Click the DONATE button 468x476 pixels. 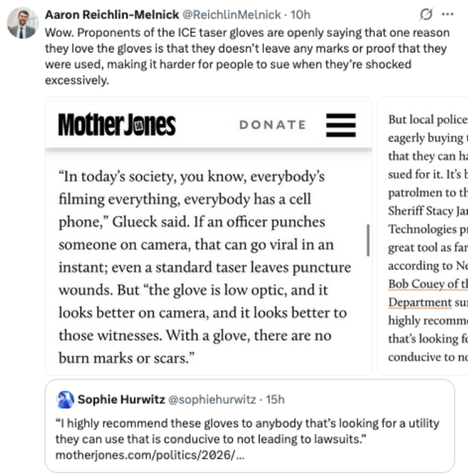(x=273, y=125)
